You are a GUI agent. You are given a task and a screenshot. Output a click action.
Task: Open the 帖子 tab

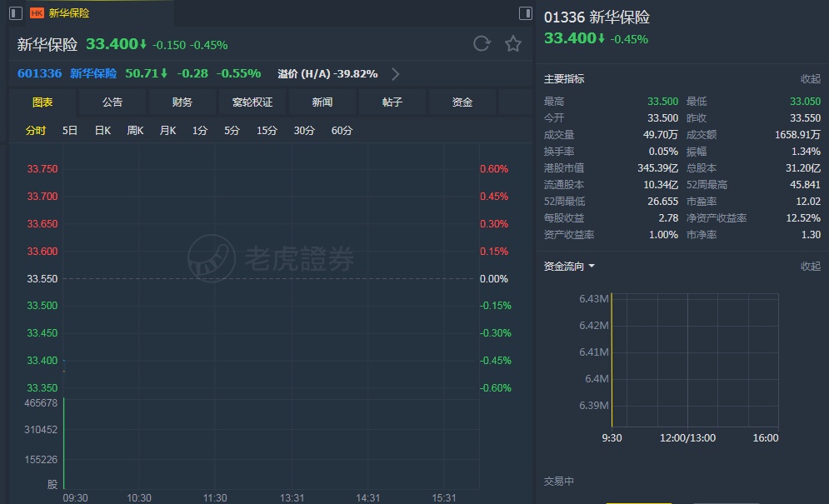point(392,102)
